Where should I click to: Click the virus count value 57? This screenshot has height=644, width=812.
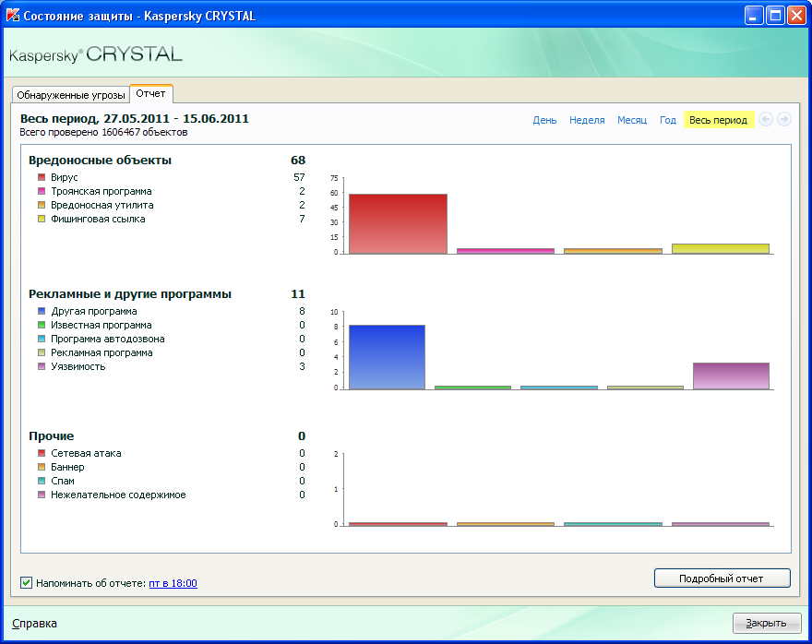299,177
